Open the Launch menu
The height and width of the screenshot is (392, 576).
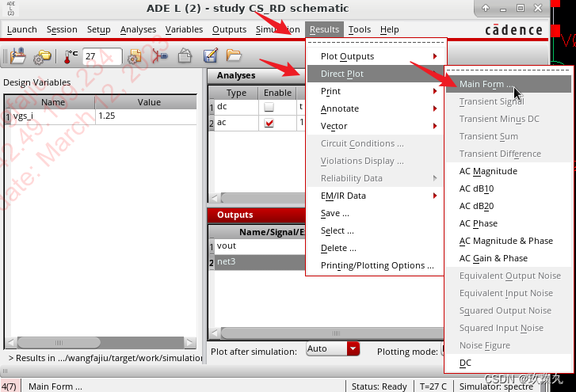(22, 29)
